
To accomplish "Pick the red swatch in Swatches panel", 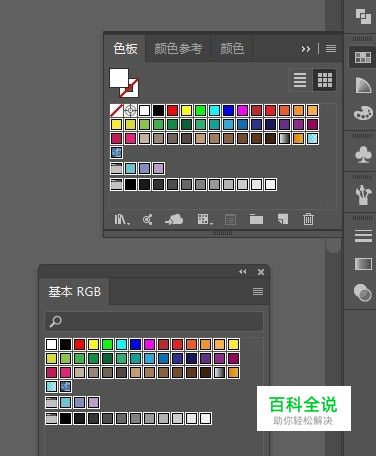I will click(172, 110).
